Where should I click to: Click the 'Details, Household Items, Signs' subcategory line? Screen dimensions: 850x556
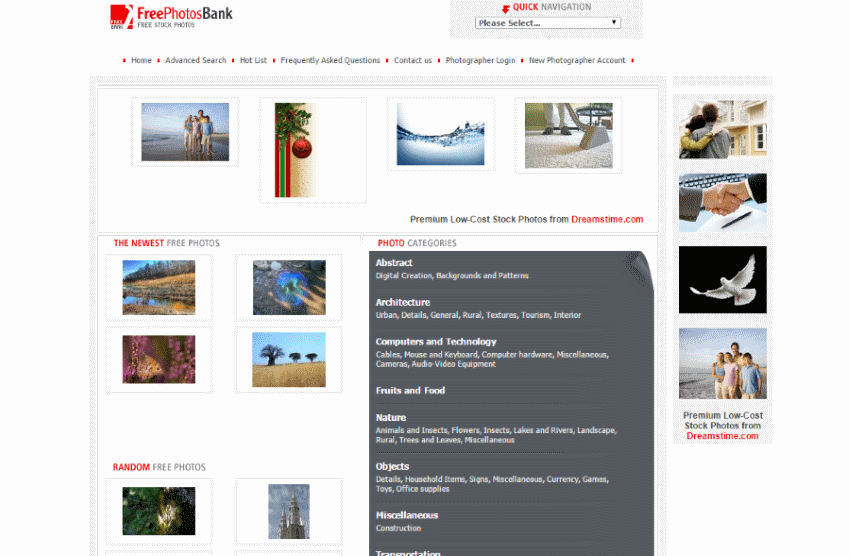click(492, 484)
